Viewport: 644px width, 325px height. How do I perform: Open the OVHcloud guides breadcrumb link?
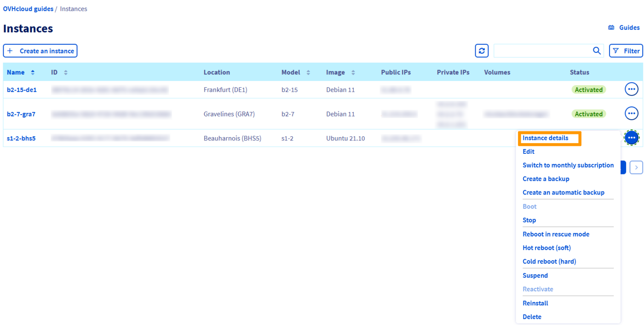click(x=28, y=8)
